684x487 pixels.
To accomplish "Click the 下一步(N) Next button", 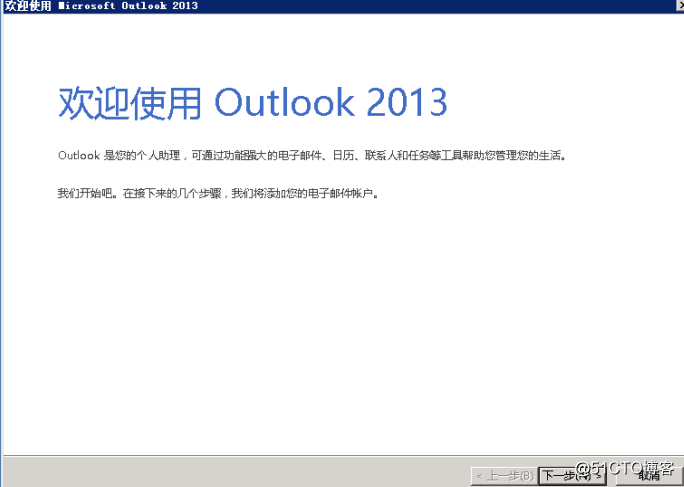I will pyautogui.click(x=572, y=476).
